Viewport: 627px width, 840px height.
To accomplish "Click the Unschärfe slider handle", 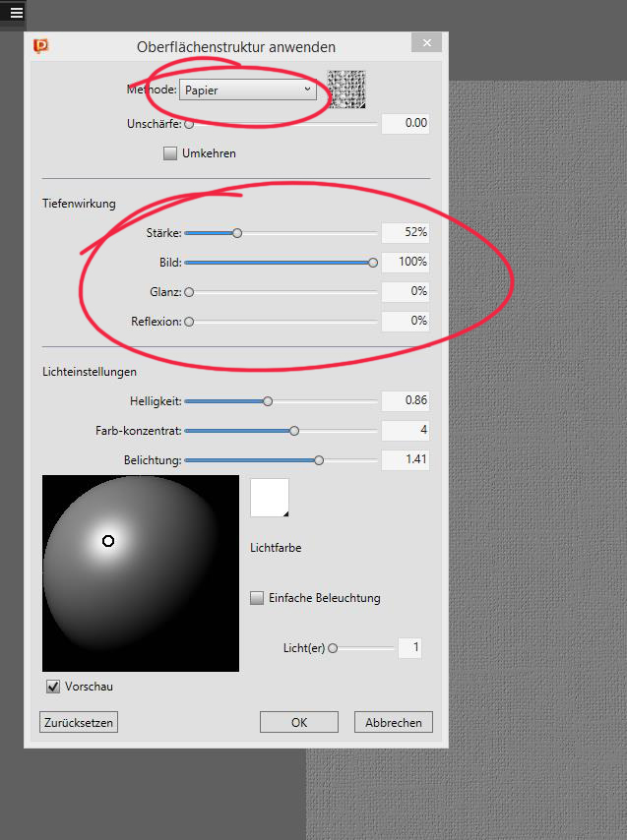I will point(189,124).
